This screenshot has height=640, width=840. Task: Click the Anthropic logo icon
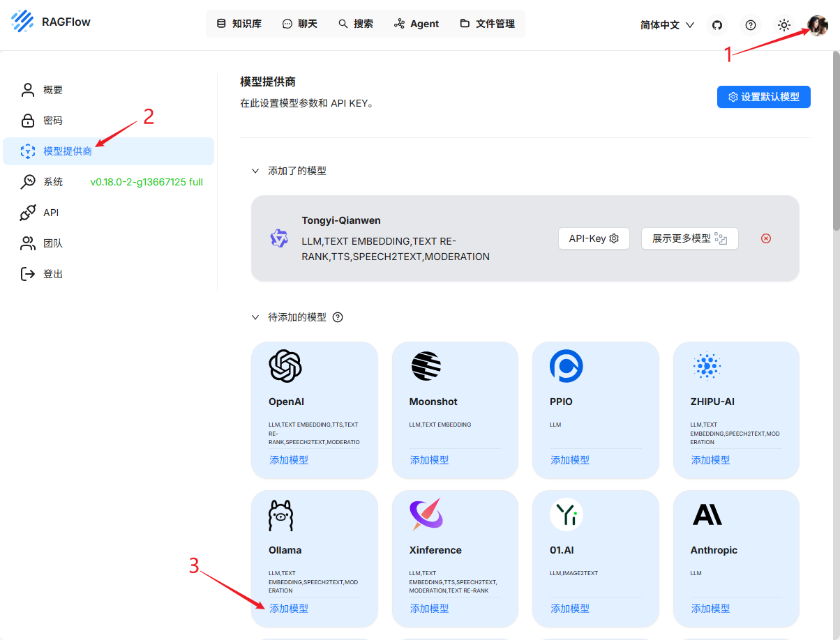707,515
